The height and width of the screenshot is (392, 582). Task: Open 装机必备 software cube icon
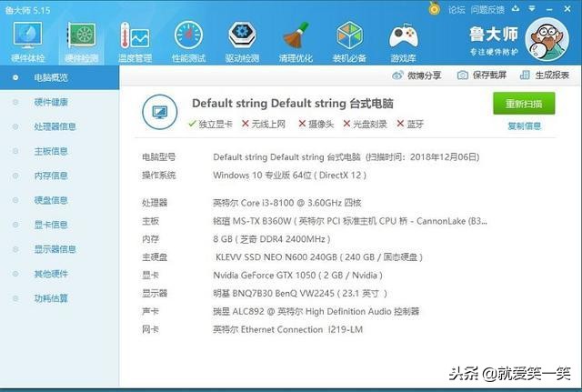coord(349,35)
